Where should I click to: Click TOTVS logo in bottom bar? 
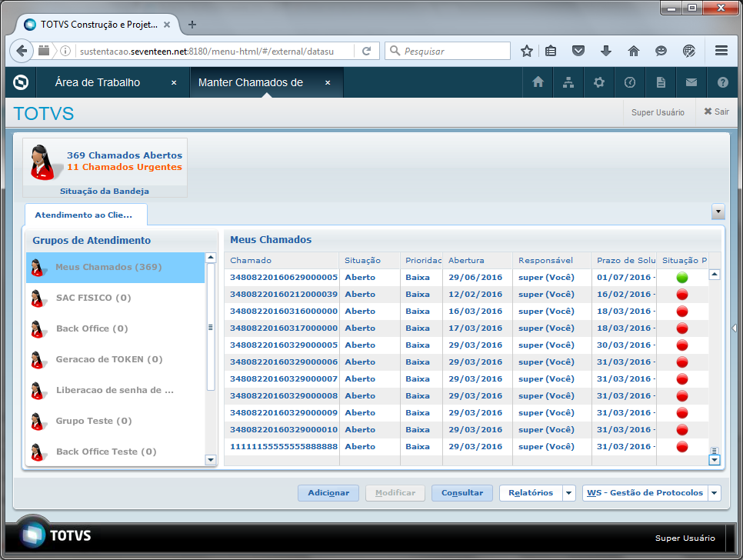[55, 535]
